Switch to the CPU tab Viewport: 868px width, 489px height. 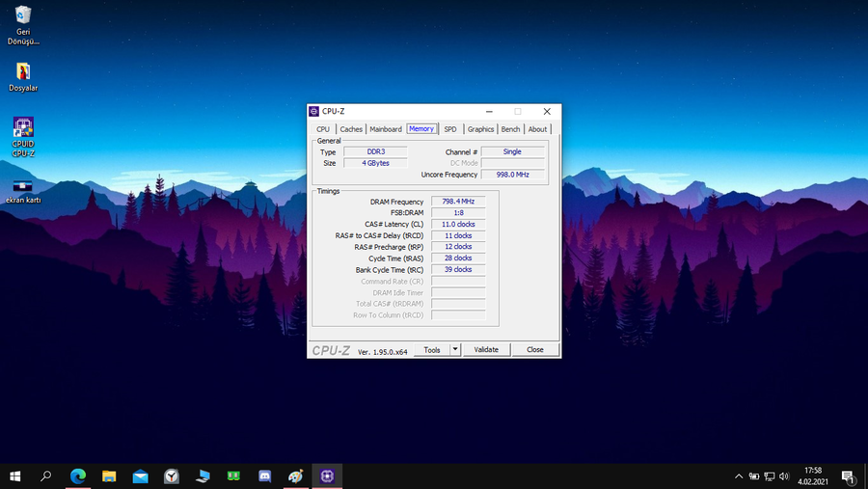pos(323,129)
